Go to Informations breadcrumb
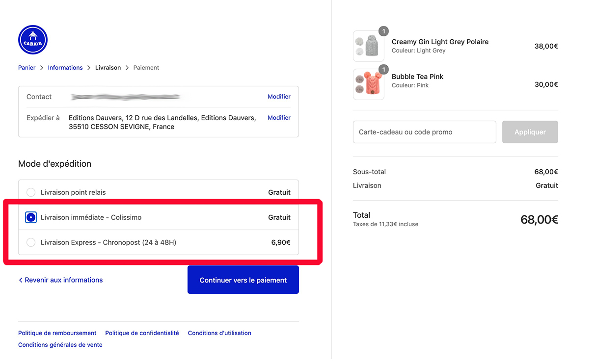 click(x=65, y=68)
